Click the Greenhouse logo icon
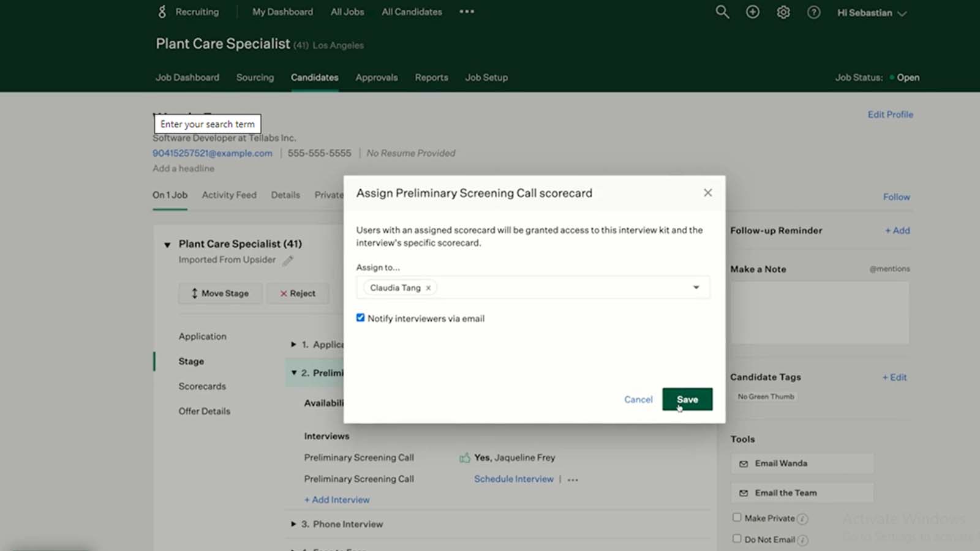Image resolution: width=980 pixels, height=551 pixels. coord(162,12)
